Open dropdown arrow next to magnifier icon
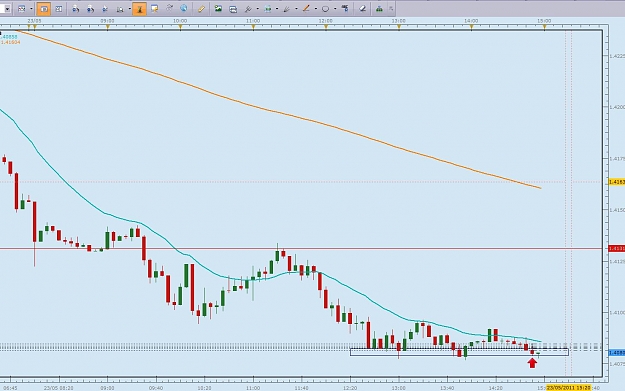Viewport: 625px width, 391px height. (x=130, y=9)
